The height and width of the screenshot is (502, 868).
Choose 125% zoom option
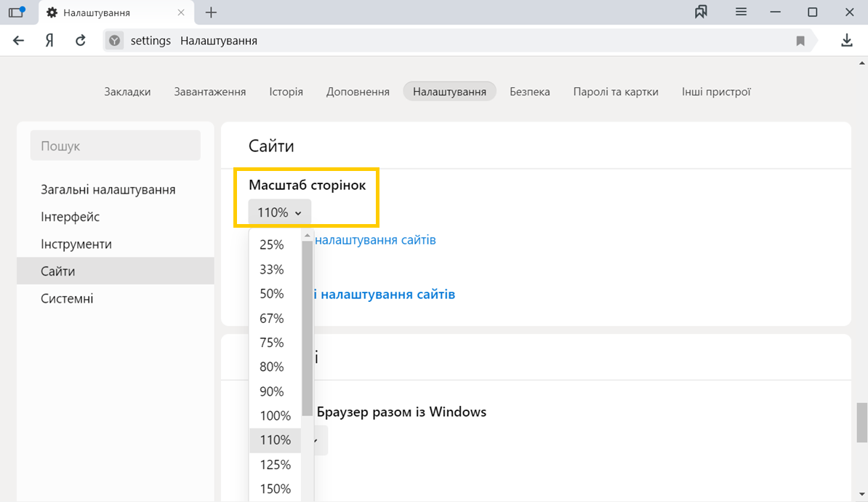275,464
